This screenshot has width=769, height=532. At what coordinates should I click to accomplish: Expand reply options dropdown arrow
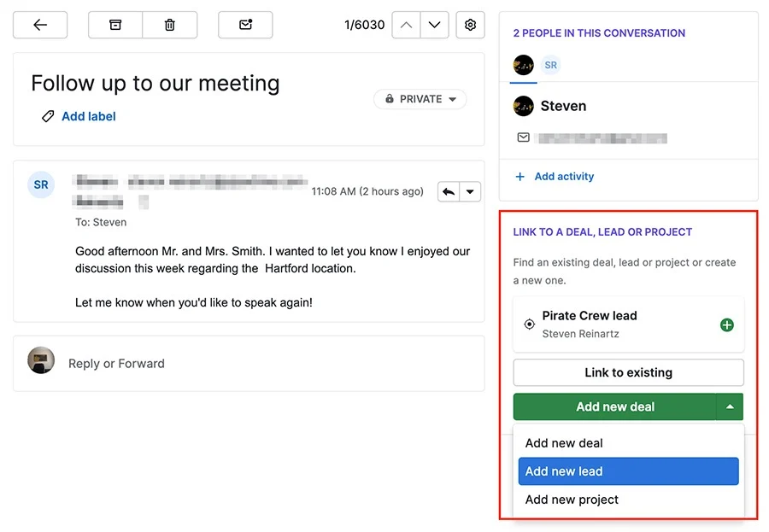tap(470, 192)
